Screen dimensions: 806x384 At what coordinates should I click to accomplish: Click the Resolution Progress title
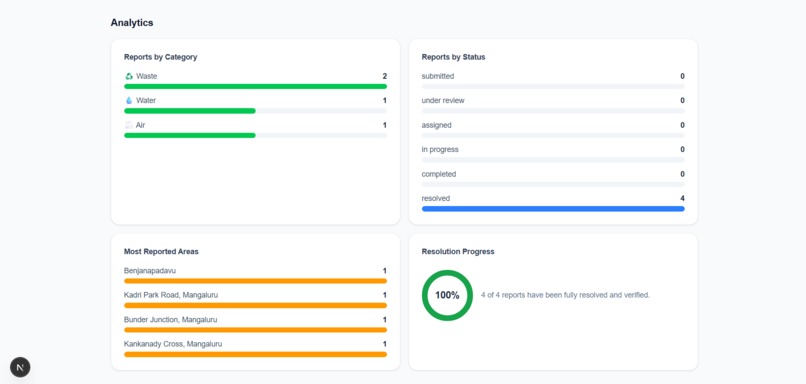[x=458, y=251]
